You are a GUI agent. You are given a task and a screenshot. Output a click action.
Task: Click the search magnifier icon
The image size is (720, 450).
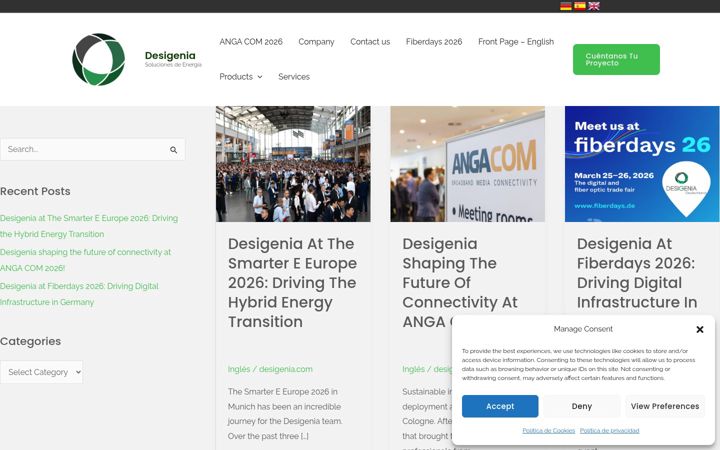tap(174, 150)
